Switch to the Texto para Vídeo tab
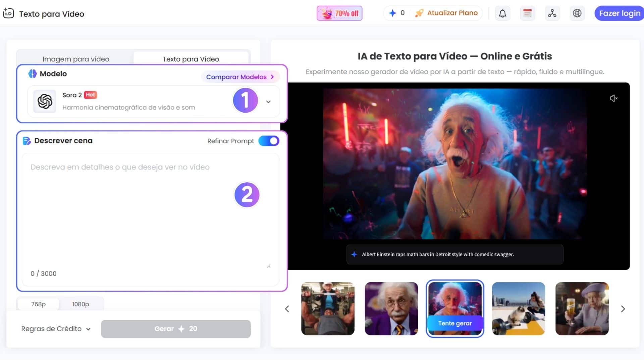The image size is (644, 362). (191, 59)
